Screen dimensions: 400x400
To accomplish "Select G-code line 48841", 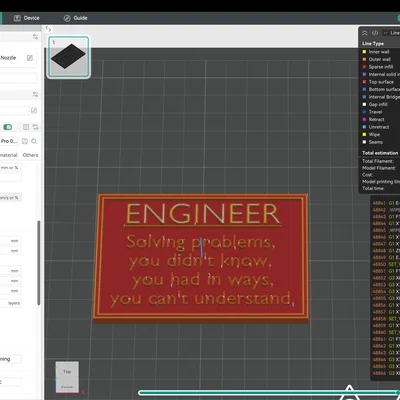I will tap(386, 203).
